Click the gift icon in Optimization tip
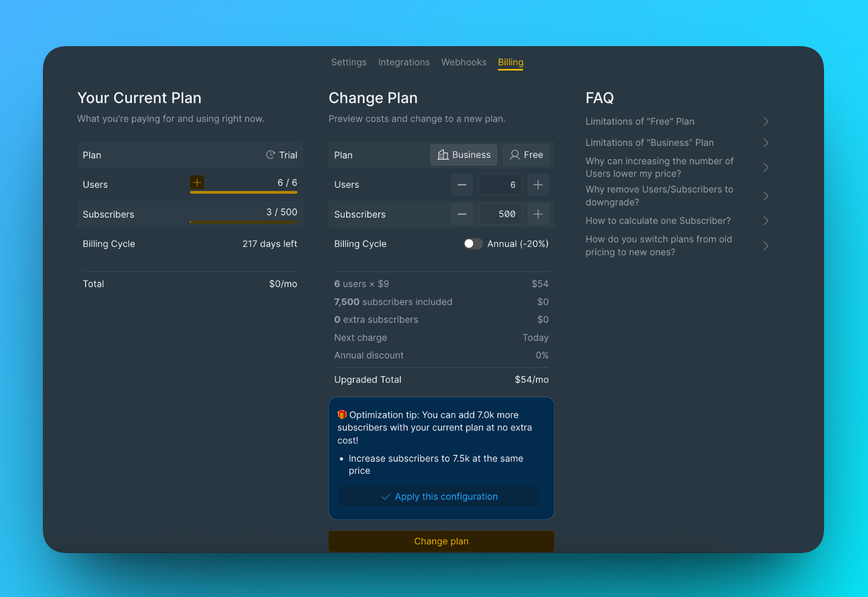Viewport: 868px width, 597px height. tap(342, 415)
